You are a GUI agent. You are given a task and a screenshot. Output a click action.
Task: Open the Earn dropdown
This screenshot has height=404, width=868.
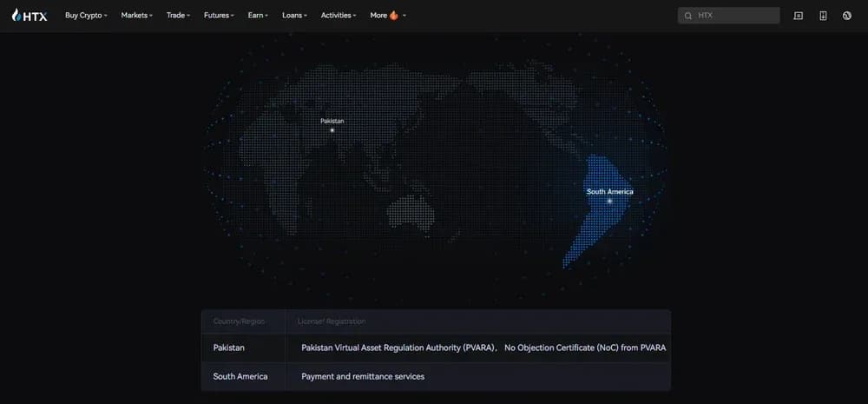click(258, 16)
